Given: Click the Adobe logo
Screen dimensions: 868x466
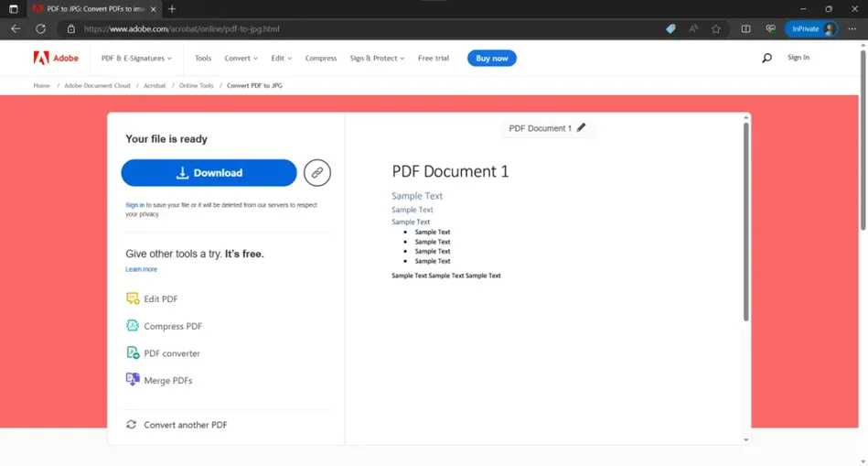Looking at the screenshot, I should [56, 58].
